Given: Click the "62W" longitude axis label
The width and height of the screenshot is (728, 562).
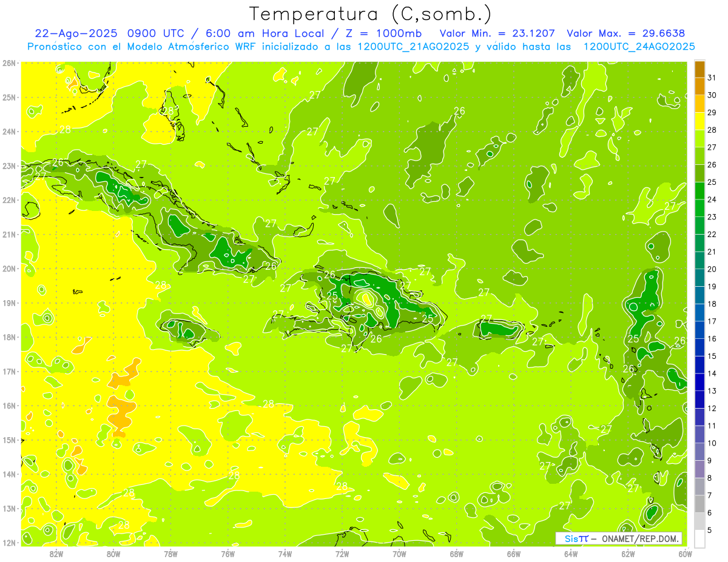Looking at the screenshot, I should point(628,554).
